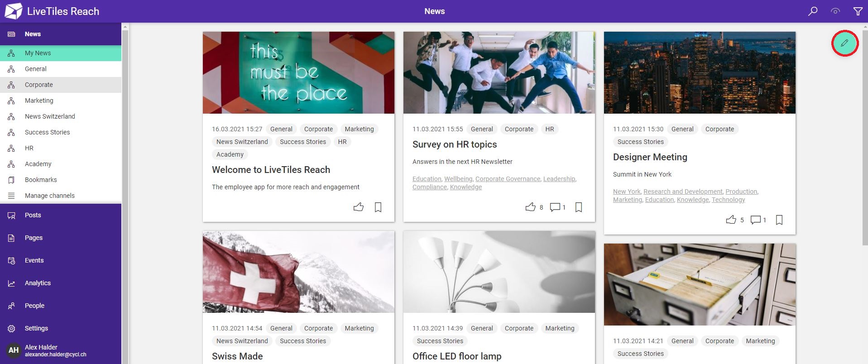Open comments on Survey on HR topics
868x364 pixels.
tap(555, 207)
